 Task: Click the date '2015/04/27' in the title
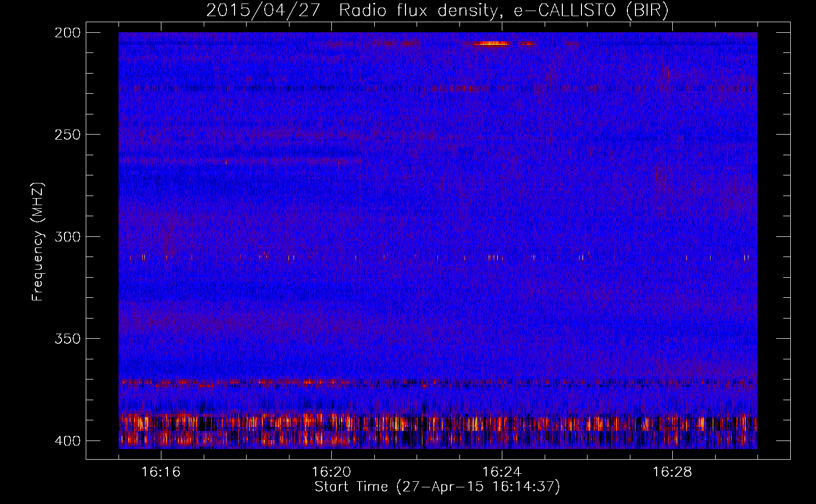click(263, 11)
